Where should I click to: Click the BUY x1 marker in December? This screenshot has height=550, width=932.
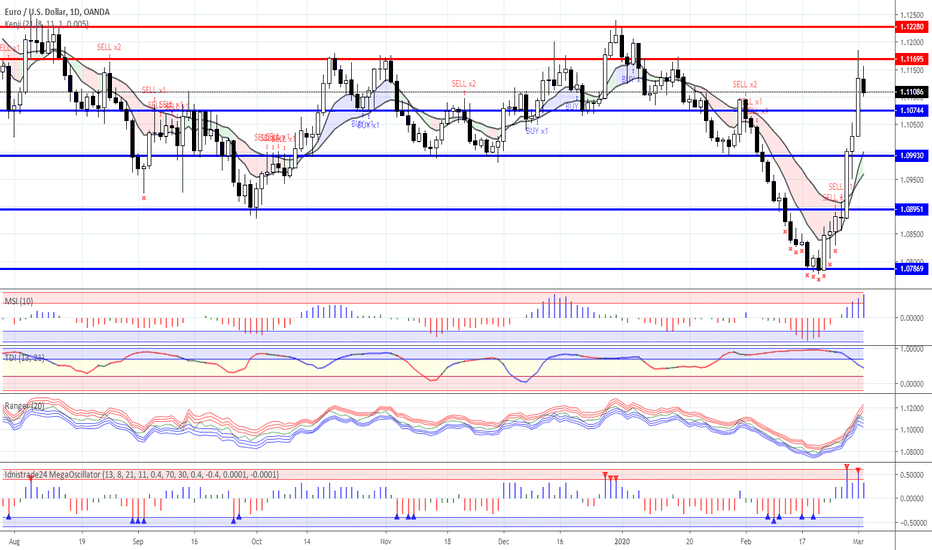[x=537, y=131]
